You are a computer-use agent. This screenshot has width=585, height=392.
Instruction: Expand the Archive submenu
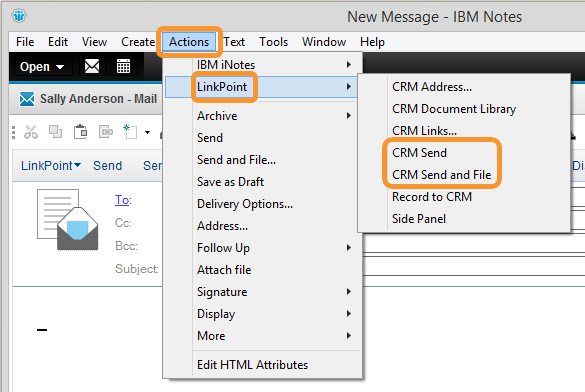[x=262, y=116]
